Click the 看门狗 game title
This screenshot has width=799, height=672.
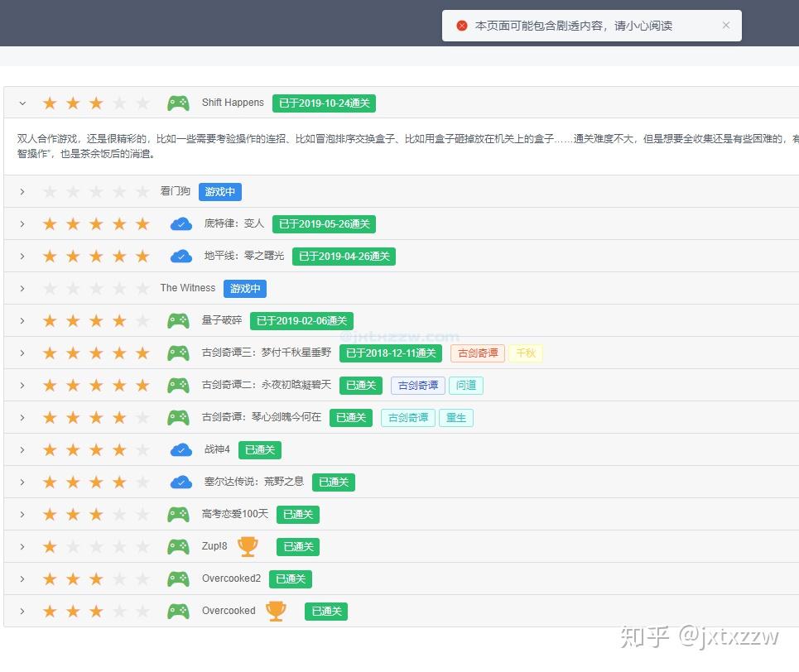pos(176,191)
